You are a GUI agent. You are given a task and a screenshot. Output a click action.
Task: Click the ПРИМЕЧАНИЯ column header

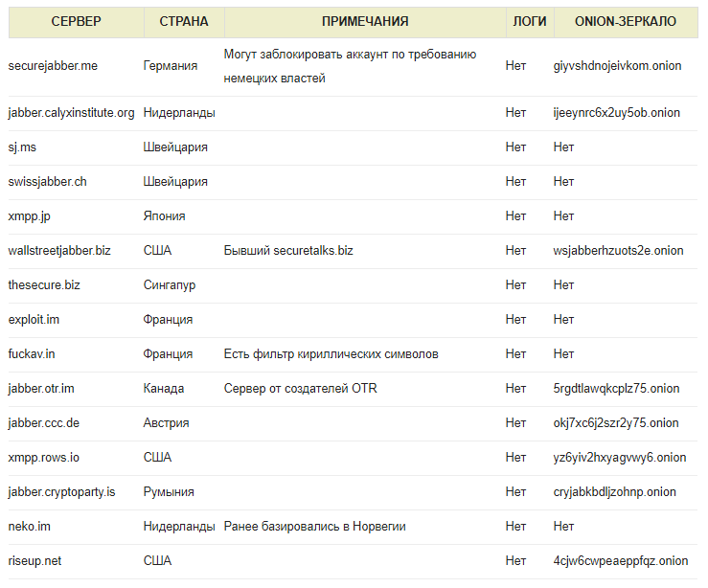[x=365, y=21]
